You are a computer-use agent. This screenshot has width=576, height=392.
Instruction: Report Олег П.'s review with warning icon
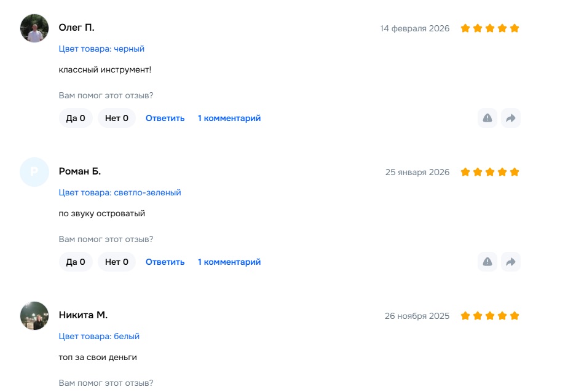[x=487, y=118]
